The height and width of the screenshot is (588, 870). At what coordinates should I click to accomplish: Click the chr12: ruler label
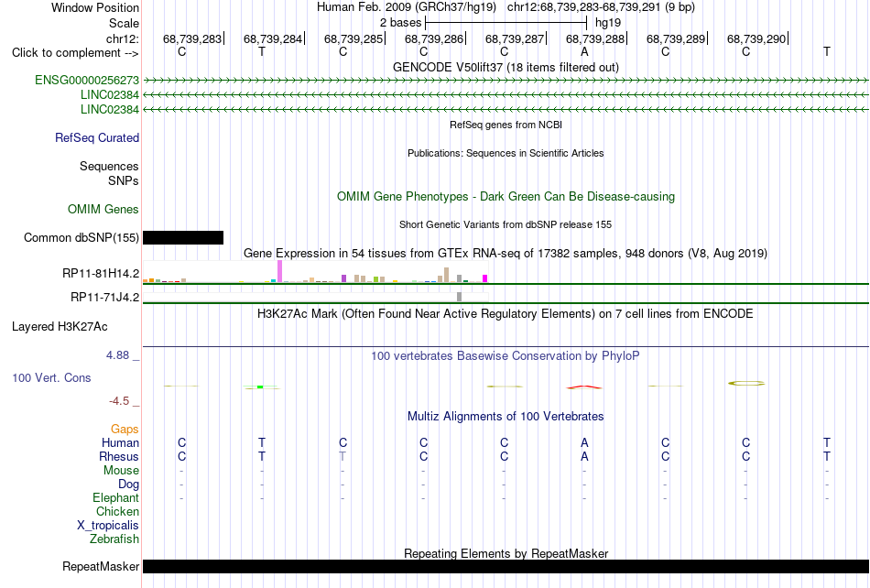tap(123, 38)
